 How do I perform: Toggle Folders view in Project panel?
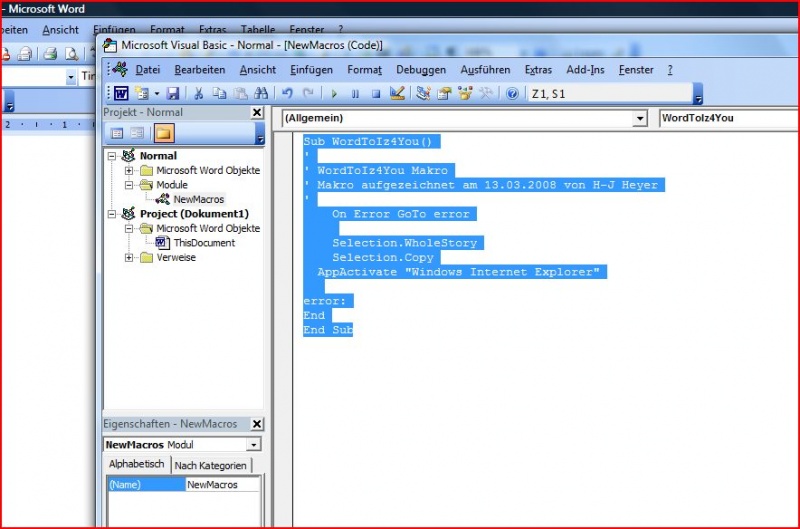coord(163,133)
